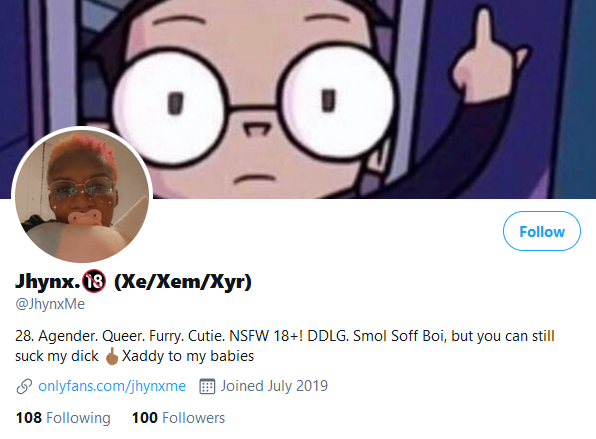Click the Follow button

[x=542, y=231]
